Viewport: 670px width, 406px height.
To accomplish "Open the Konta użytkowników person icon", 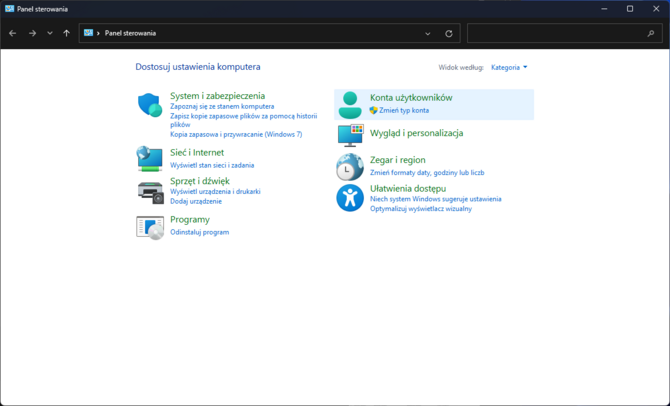I will (350, 105).
